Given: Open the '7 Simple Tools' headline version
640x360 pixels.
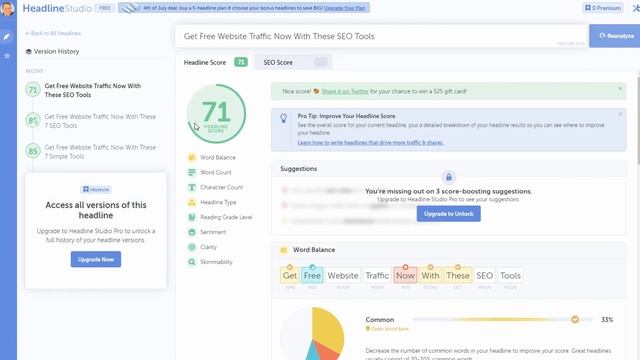Looking at the screenshot, I should [x=91, y=151].
